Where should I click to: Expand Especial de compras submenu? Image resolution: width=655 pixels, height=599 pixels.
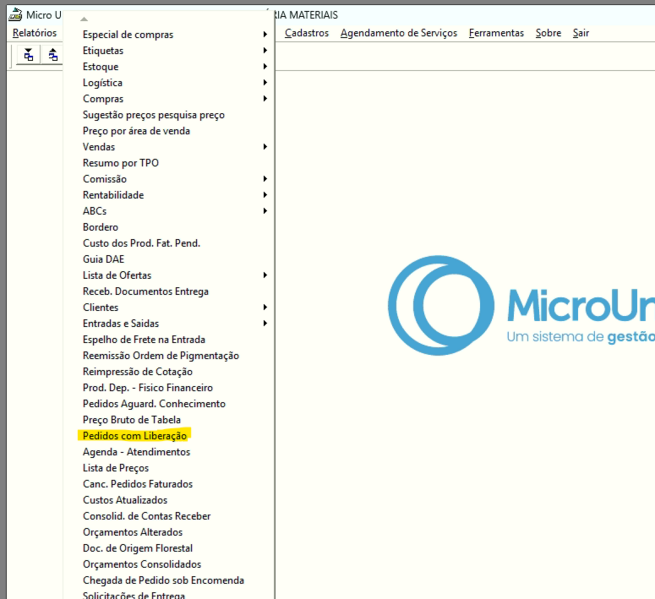coord(169,34)
